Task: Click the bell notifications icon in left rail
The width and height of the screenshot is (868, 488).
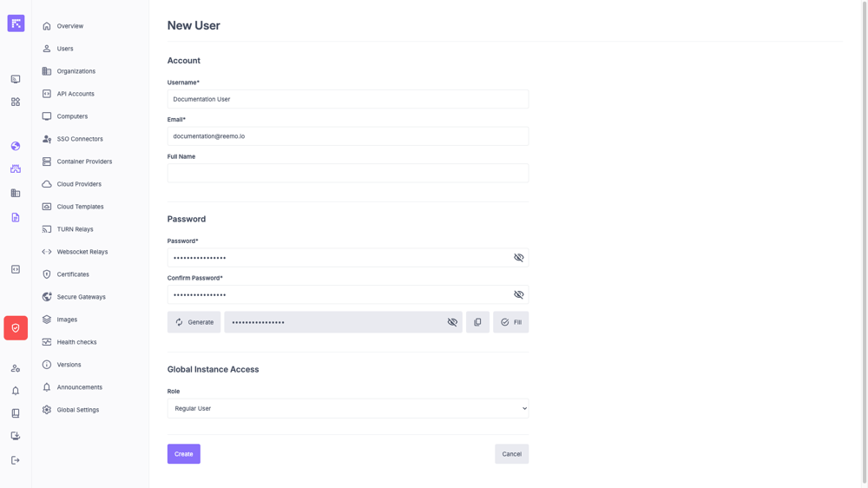Action: [x=16, y=391]
